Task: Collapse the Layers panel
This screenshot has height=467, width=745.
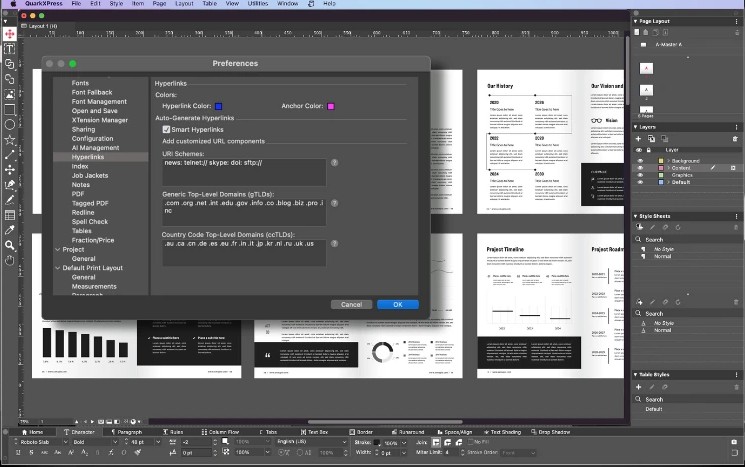Action: [636, 127]
